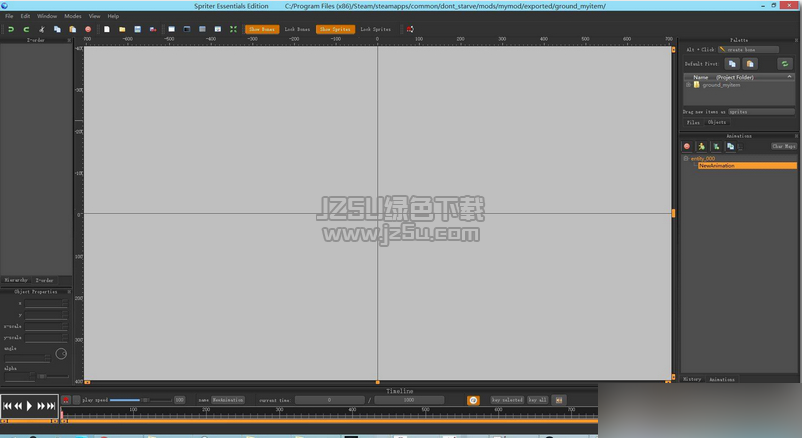Create a new project with the blank page icon

tap(106, 29)
